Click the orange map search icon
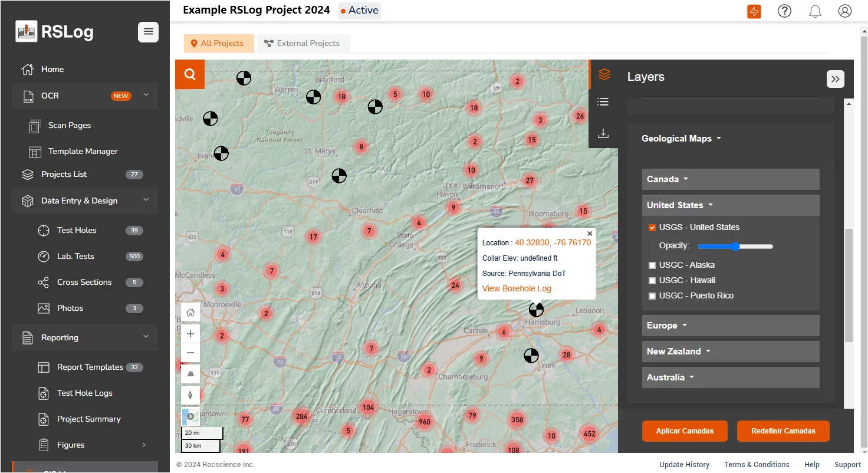The width and height of the screenshot is (868, 473). pos(190,74)
